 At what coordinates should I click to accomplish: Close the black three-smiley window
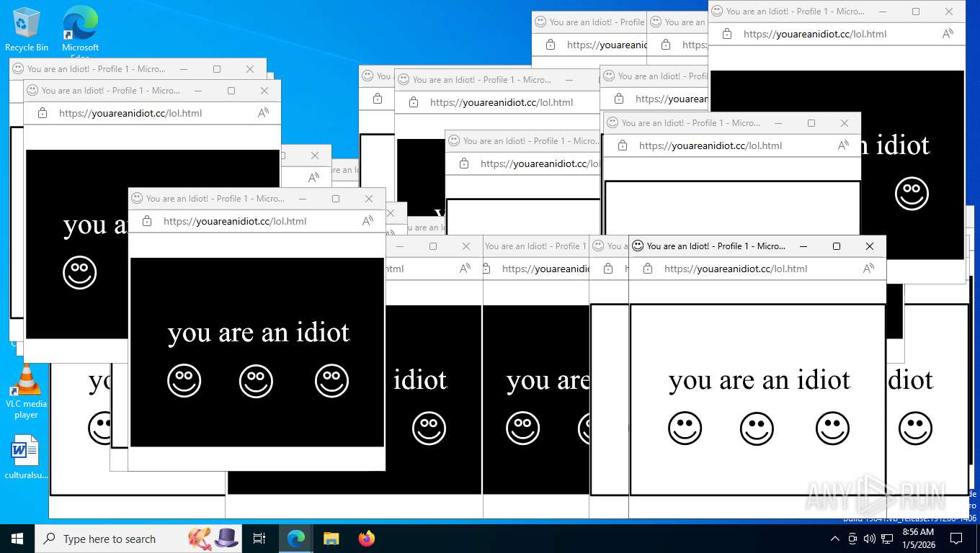(369, 199)
